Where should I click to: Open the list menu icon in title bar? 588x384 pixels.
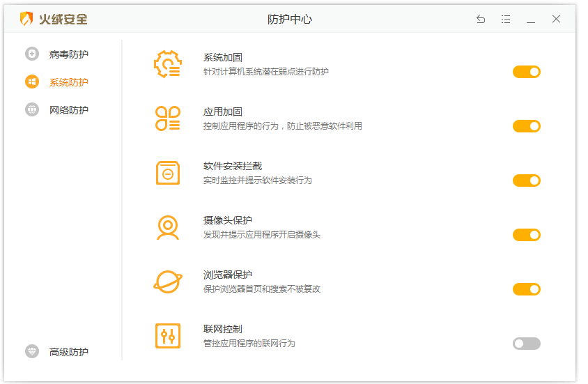coord(506,19)
